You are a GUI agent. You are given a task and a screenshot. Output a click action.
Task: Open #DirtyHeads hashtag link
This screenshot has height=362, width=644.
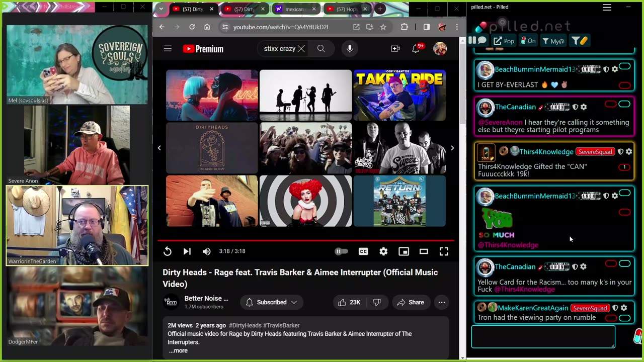coord(245,325)
